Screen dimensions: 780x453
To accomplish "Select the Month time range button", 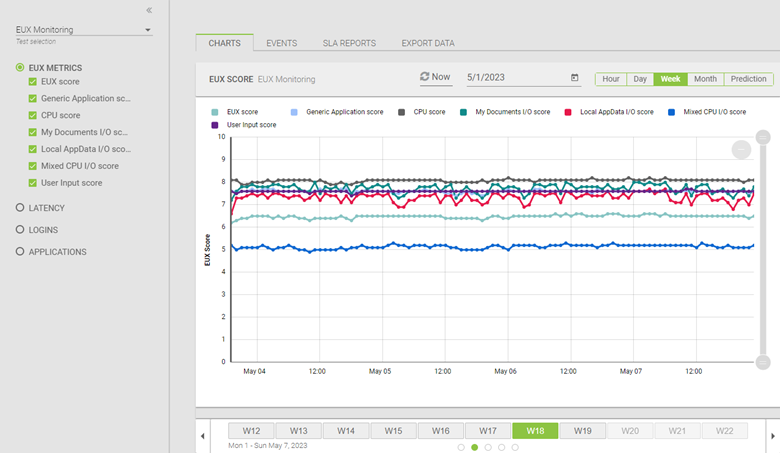I will (x=705, y=79).
